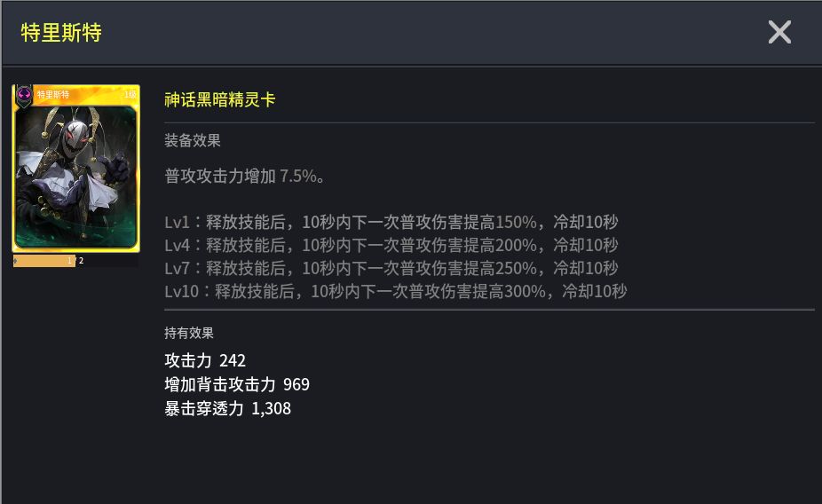This screenshot has height=504, width=822.
Task: Select the 装备效果 section label
Action: (193, 140)
